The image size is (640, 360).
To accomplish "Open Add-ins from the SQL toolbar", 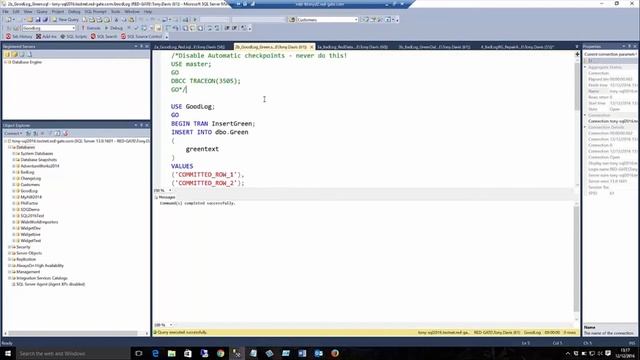I will tap(46, 36).
